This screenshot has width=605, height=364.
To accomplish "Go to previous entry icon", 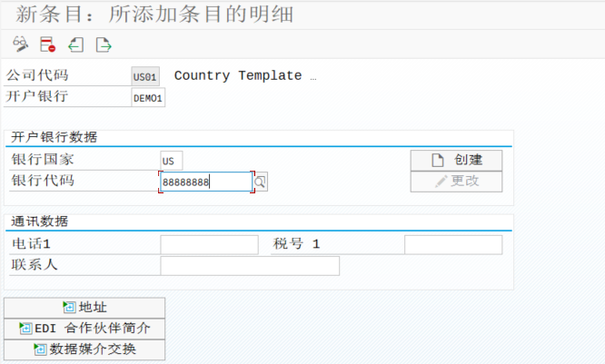I will coord(76,44).
